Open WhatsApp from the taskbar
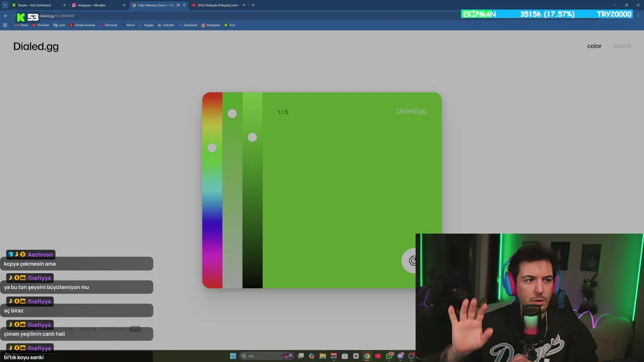This screenshot has width=644, height=362. click(389, 356)
